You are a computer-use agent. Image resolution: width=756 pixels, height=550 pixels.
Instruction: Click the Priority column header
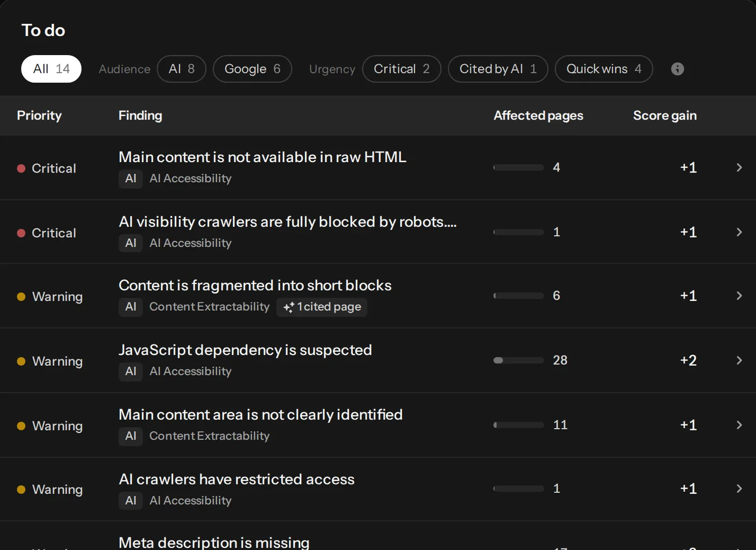click(x=39, y=116)
